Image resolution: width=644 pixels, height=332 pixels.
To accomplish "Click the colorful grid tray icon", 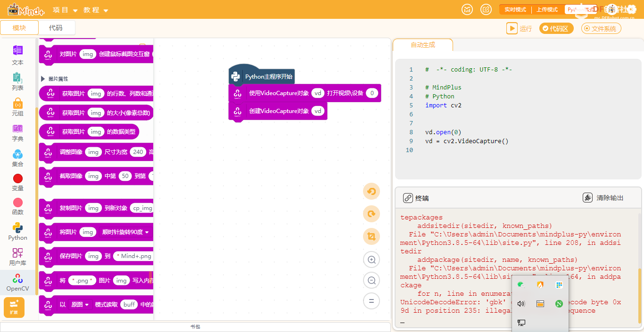I will (x=559, y=285).
